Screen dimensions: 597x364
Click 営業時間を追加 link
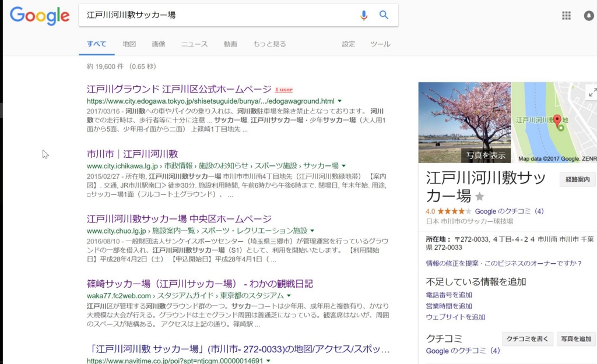449,306
